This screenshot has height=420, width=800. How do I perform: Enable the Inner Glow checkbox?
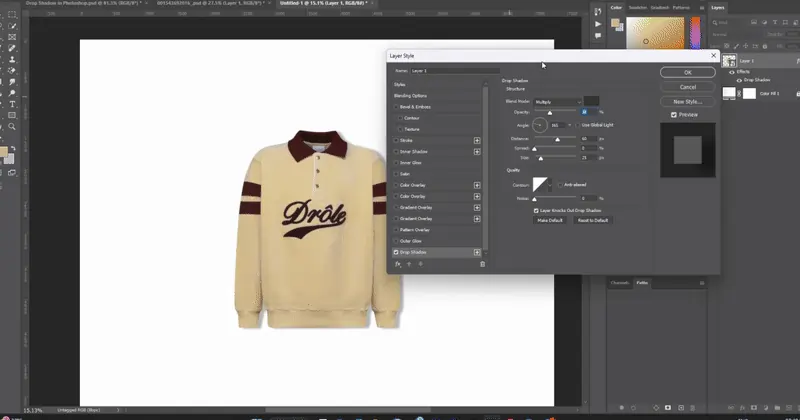tap(396, 163)
